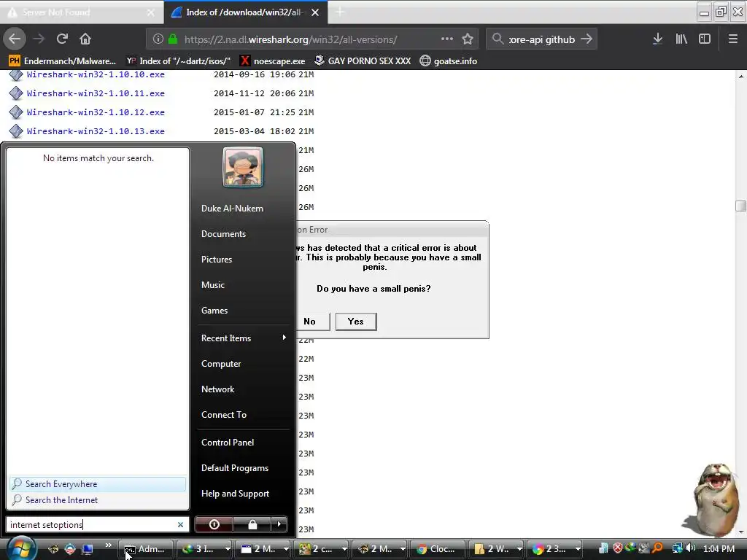The image size is (747, 560).
Task: Open Network from Start menu
Action: click(x=217, y=389)
